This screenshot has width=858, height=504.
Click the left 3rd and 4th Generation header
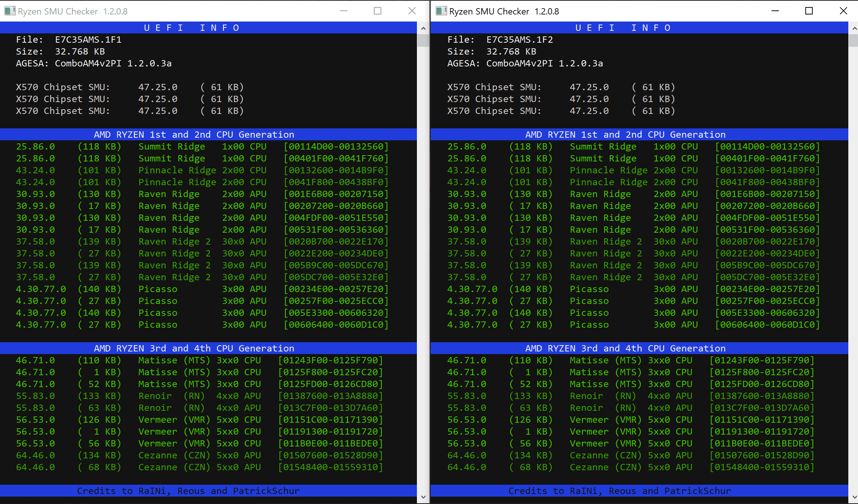click(194, 348)
